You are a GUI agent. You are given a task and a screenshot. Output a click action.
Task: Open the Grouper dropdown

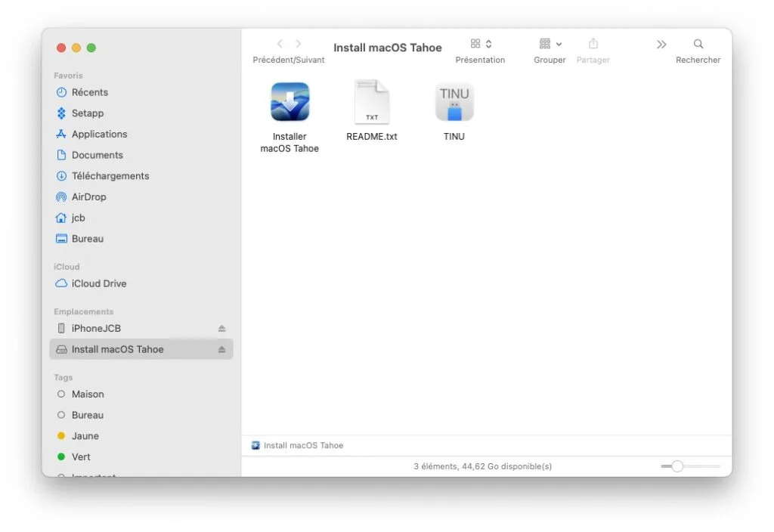550,44
